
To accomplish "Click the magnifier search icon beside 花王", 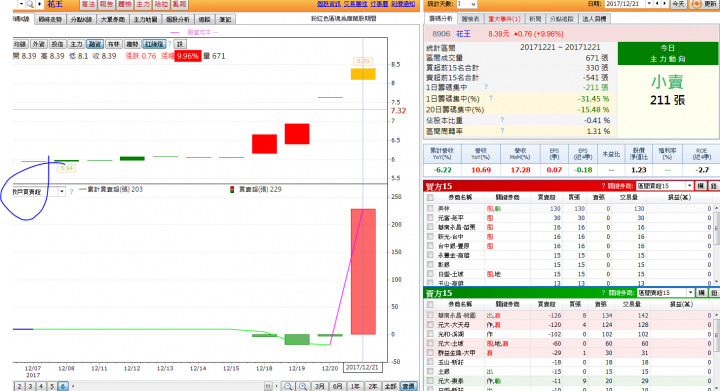I will point(30,4).
